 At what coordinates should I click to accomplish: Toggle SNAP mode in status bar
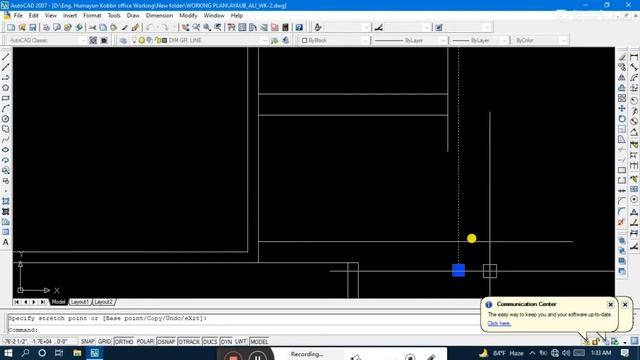[x=87, y=342]
